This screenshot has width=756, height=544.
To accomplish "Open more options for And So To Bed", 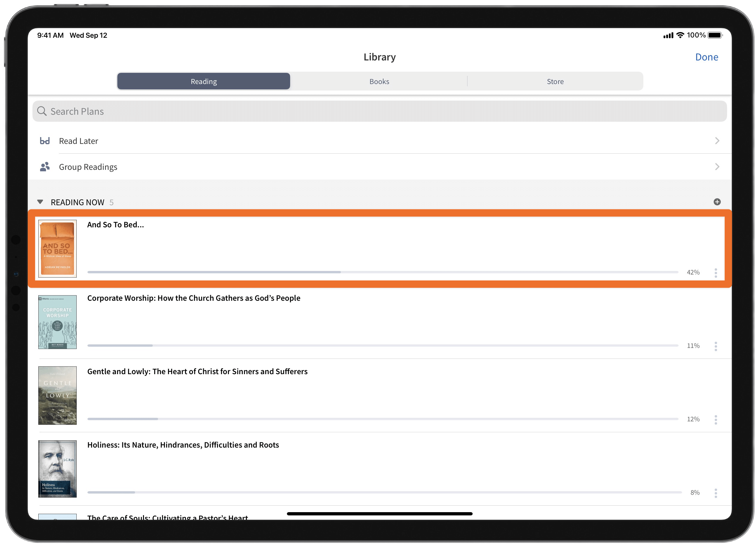I will click(x=716, y=273).
